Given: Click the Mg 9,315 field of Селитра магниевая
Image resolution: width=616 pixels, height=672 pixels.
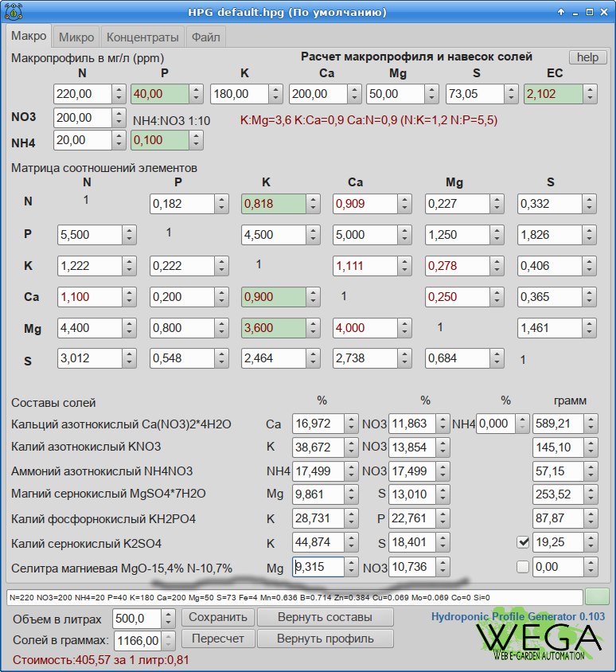Looking at the screenshot, I should coord(318,567).
